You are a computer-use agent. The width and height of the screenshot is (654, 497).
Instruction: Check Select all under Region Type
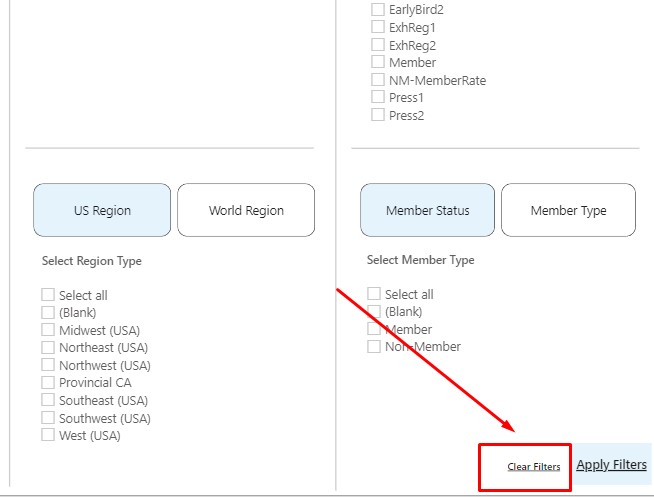pos(48,295)
